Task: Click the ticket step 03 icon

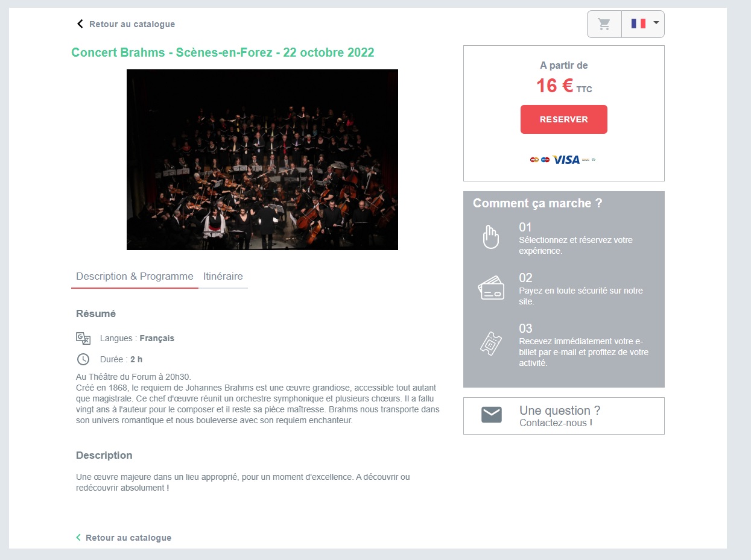Action: pos(491,343)
